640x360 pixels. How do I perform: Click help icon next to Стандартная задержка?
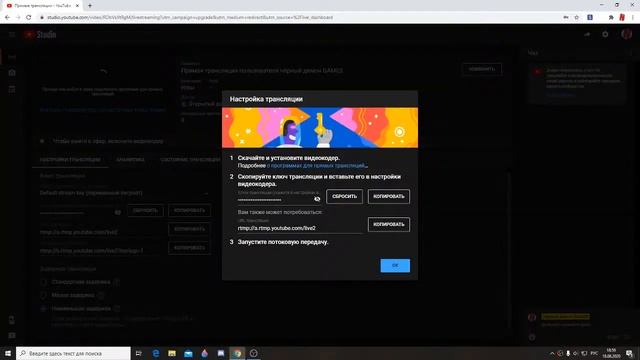[117, 282]
